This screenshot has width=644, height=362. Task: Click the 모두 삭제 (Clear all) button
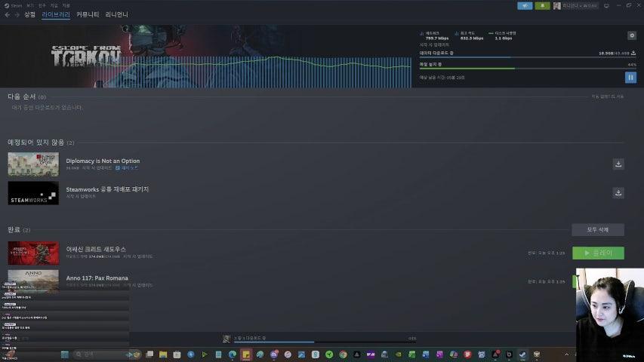click(x=598, y=230)
